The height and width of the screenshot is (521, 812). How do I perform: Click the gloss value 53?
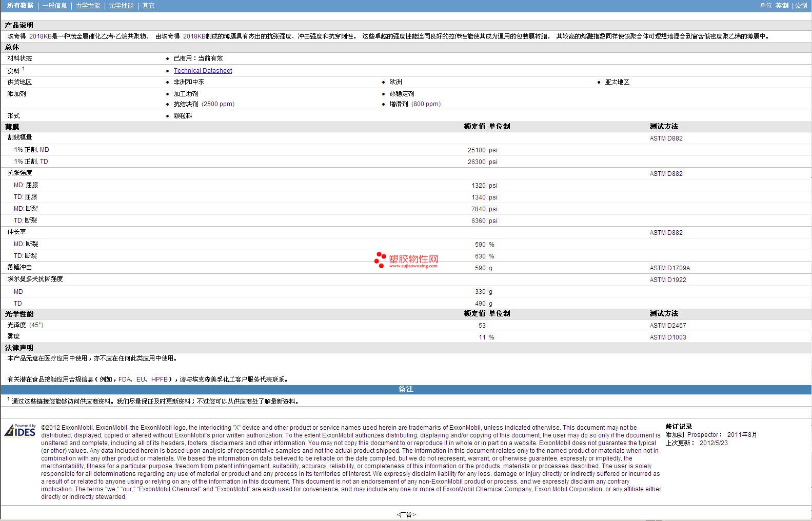[x=482, y=326]
